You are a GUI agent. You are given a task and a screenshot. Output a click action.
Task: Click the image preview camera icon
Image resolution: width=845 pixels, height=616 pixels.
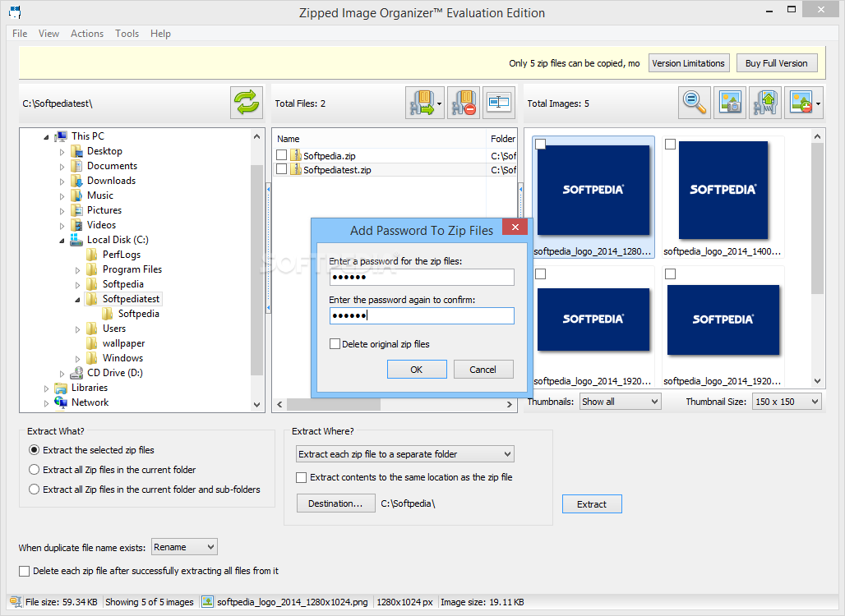coord(730,103)
